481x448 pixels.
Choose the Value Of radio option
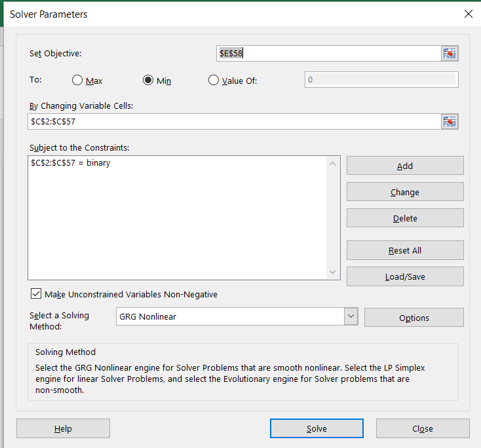213,81
